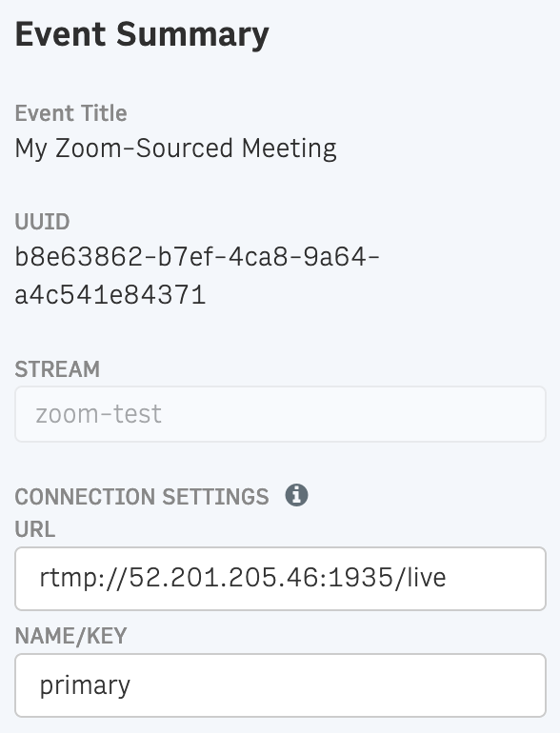Click the NAME/KEY label

70,636
